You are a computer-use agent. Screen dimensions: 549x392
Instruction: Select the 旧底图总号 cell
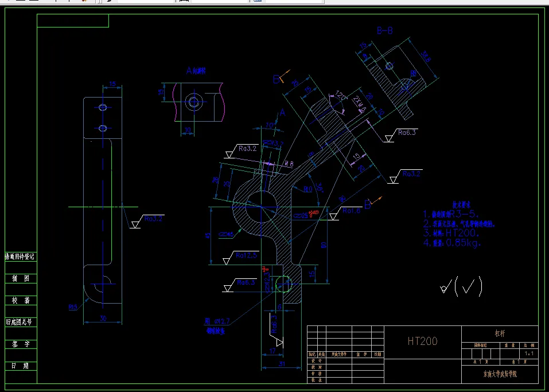(x=21, y=323)
